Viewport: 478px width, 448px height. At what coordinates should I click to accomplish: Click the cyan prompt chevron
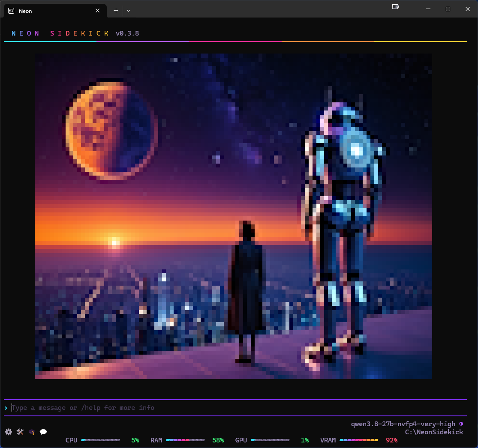(x=6, y=408)
